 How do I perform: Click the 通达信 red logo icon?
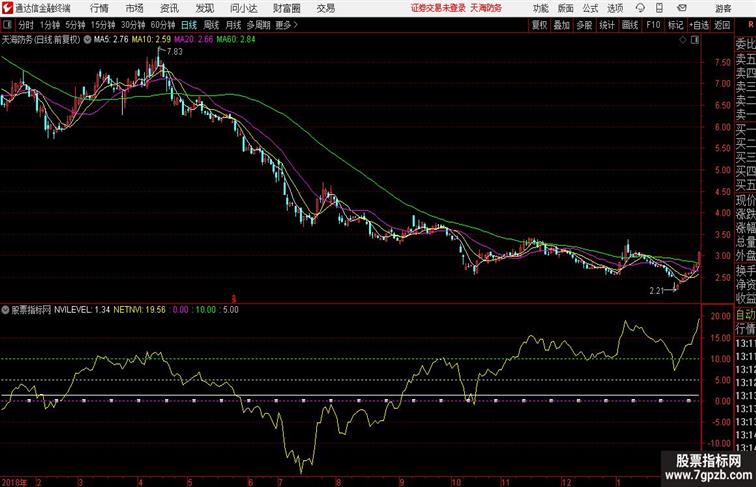pyautogui.click(x=7, y=8)
